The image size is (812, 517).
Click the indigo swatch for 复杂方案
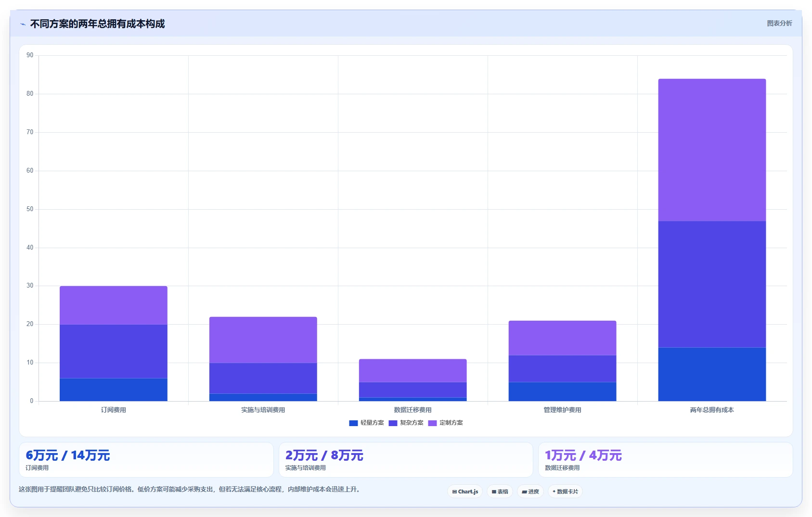pyautogui.click(x=393, y=423)
